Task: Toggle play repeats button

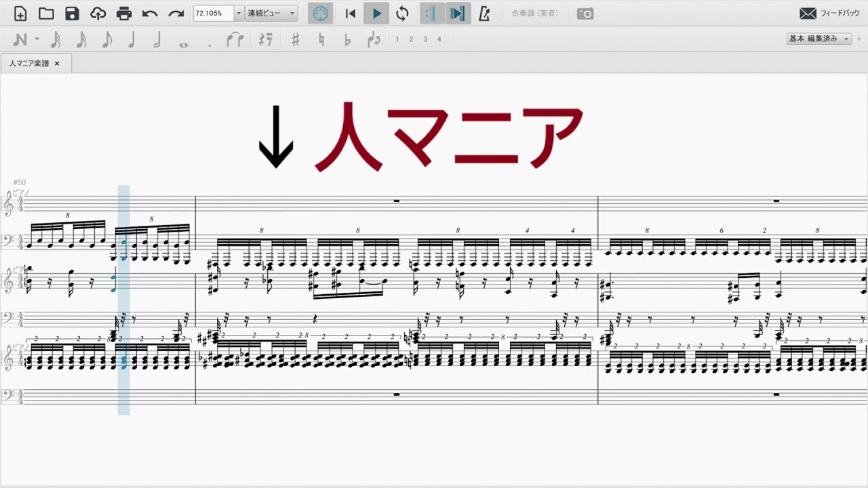Action: [431, 14]
